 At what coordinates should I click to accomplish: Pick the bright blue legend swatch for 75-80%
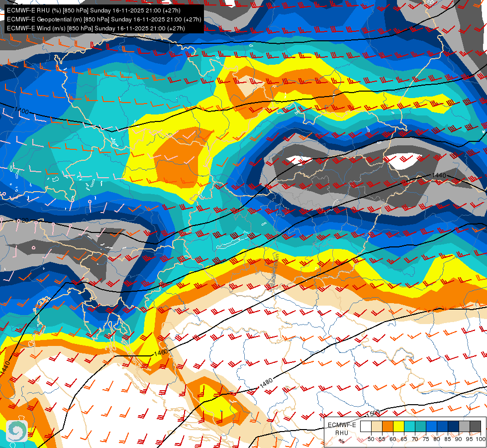(x=431, y=426)
